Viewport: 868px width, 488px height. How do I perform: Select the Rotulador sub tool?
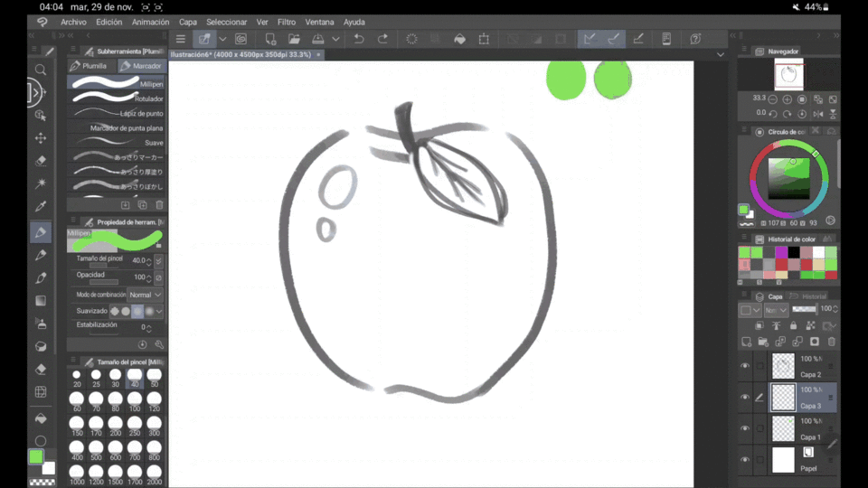coord(117,99)
